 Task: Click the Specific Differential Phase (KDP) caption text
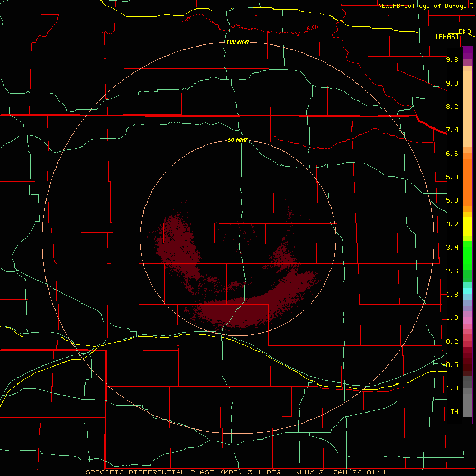point(165,472)
